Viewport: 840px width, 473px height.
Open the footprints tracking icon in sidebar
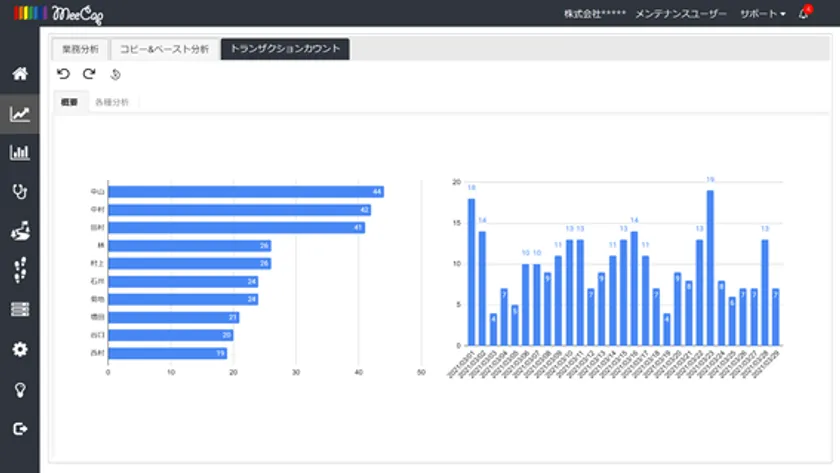(19, 271)
